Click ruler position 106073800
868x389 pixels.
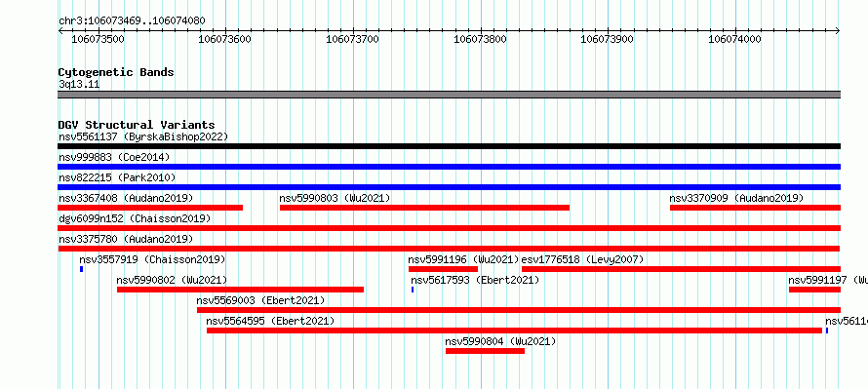click(x=480, y=39)
